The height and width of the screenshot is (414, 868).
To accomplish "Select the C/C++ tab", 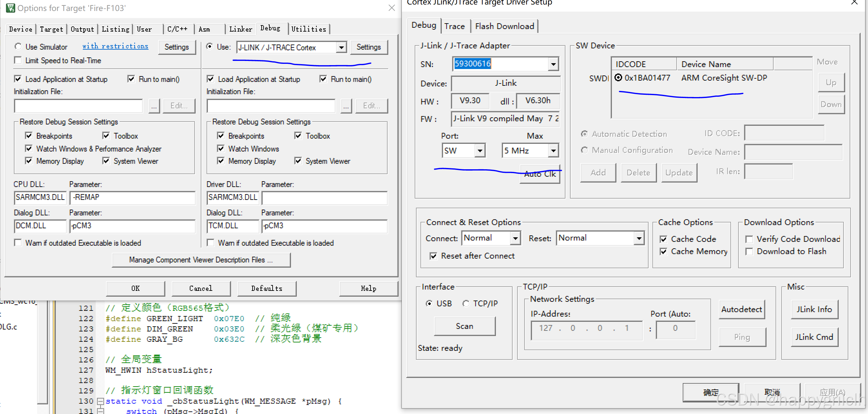I will 178,29.
